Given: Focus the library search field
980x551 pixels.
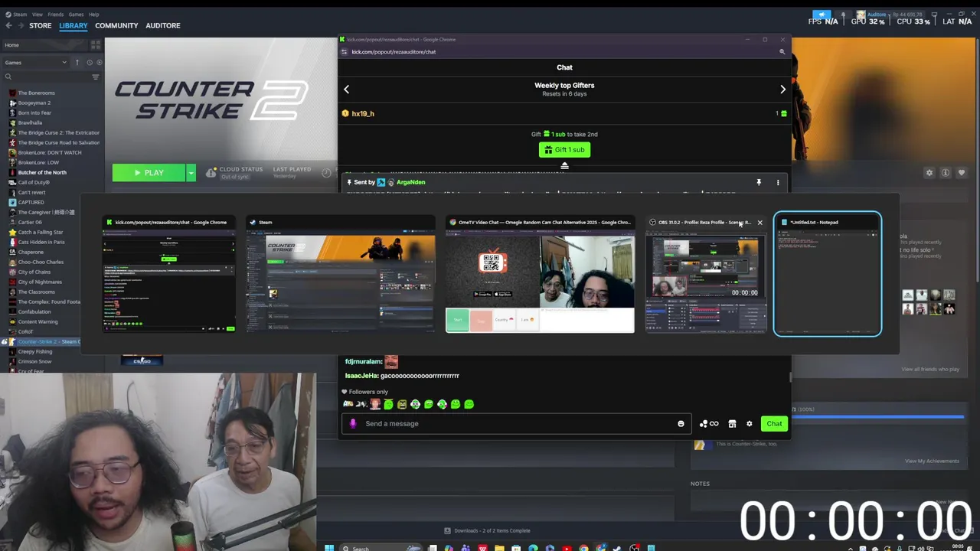Looking at the screenshot, I should (46, 77).
